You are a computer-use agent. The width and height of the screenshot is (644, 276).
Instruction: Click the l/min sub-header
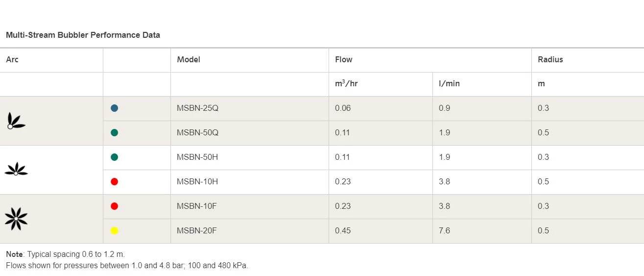[449, 84]
